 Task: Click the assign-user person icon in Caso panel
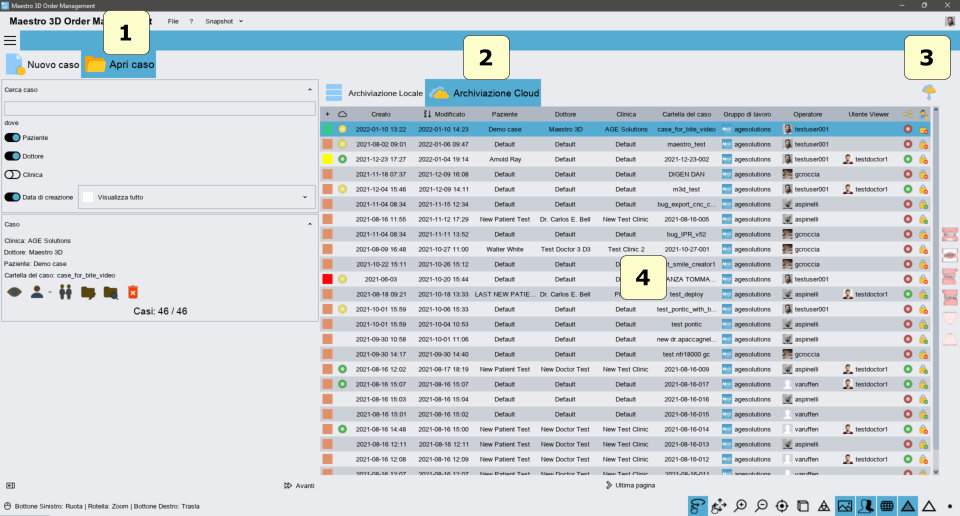point(37,292)
